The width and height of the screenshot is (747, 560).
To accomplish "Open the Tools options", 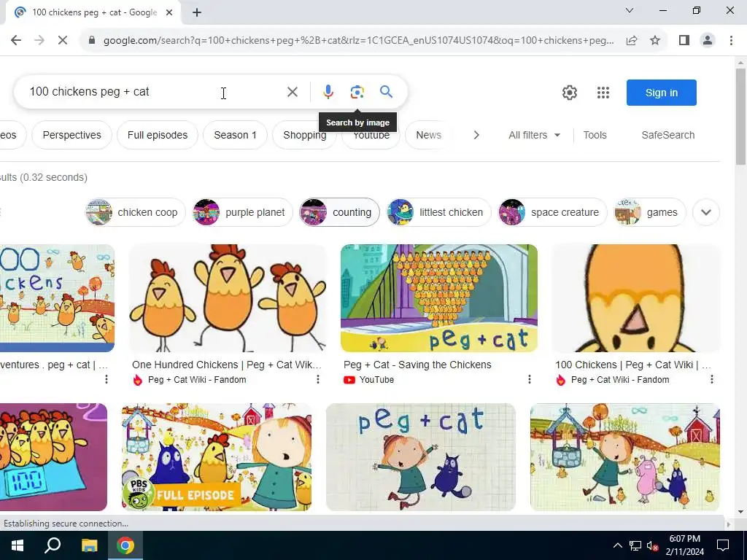I will pos(595,135).
